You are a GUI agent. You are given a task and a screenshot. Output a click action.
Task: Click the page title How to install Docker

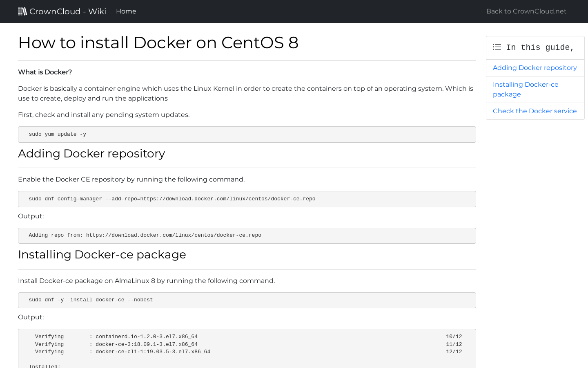158,43
